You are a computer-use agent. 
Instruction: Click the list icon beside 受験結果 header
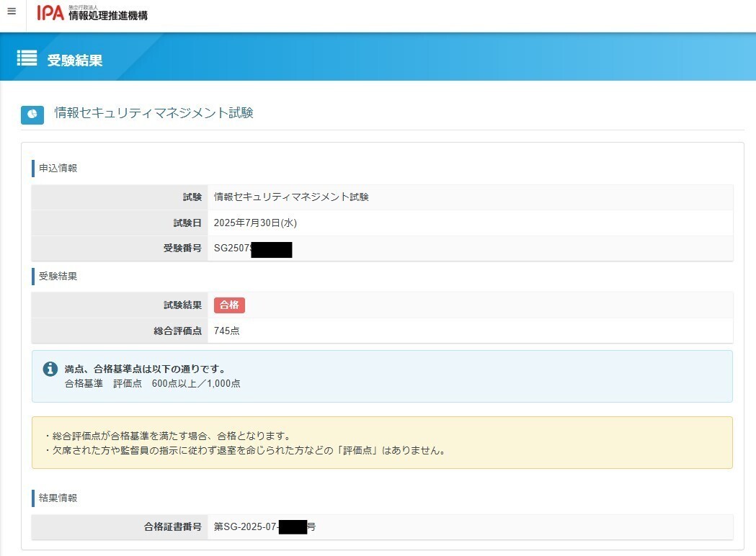pos(27,58)
